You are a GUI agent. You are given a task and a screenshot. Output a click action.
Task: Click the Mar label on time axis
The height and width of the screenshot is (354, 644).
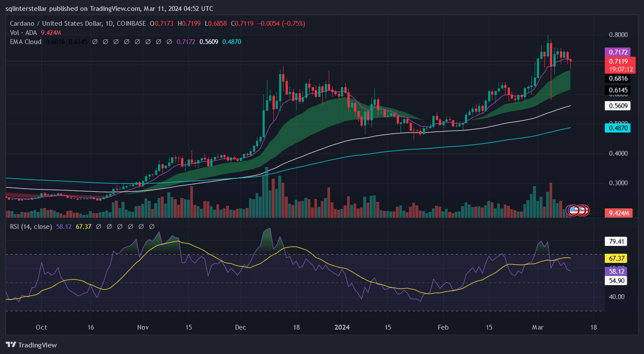coord(539,327)
